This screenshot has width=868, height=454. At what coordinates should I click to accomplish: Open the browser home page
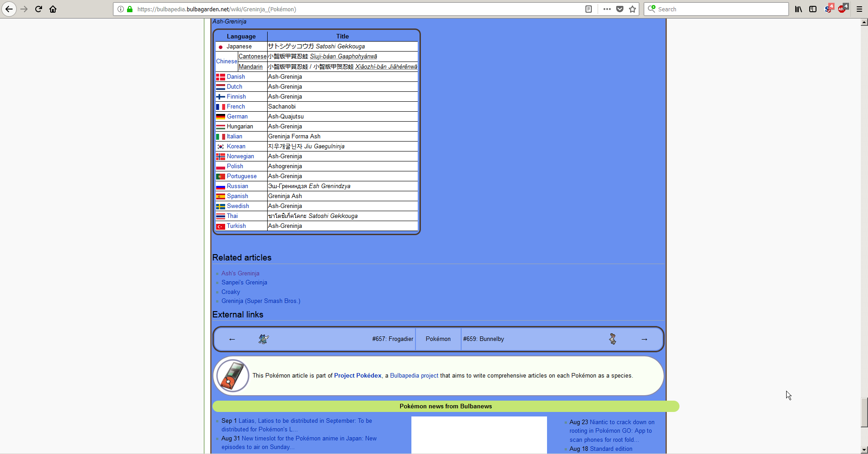click(53, 9)
